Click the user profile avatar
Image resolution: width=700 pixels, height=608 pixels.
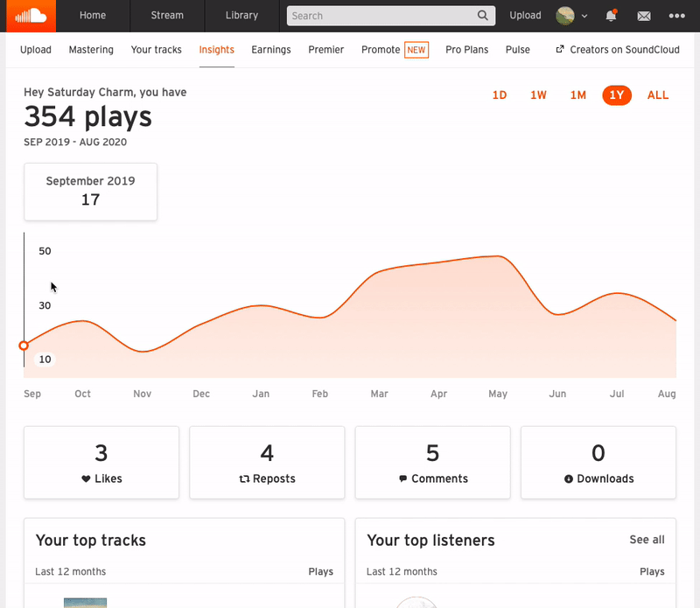565,16
